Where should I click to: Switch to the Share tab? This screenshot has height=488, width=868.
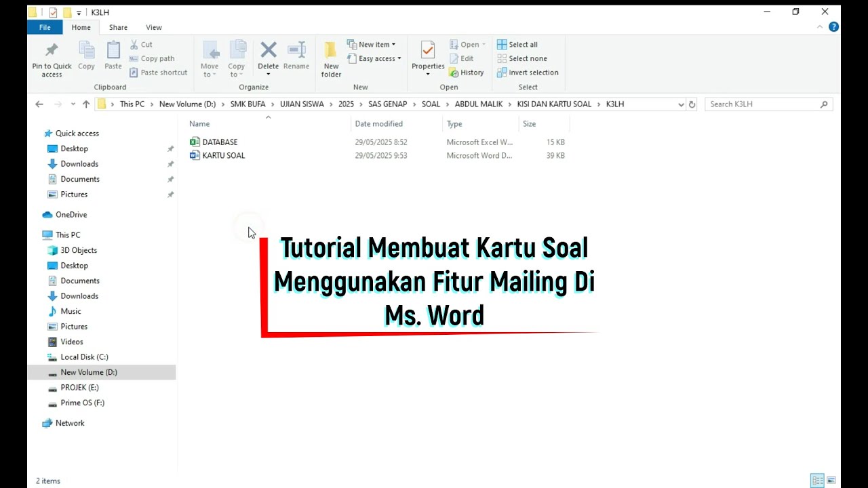pos(118,27)
